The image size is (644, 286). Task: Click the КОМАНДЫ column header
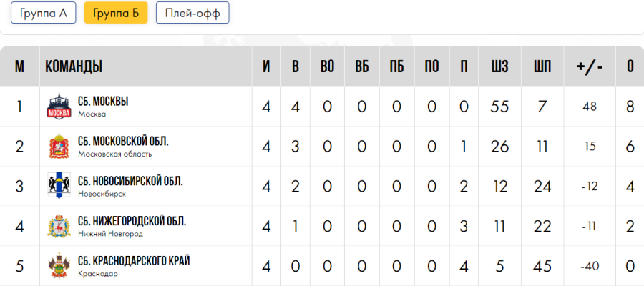(x=74, y=67)
